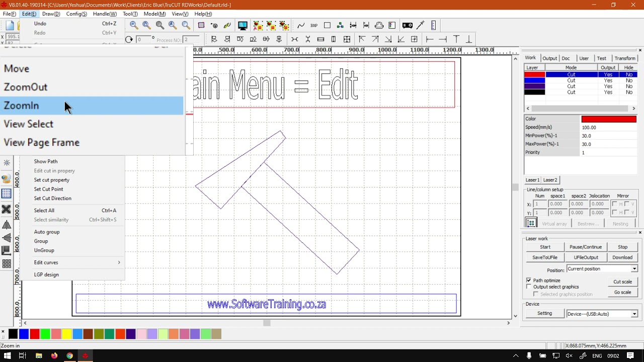Open the Draw menu
The height and width of the screenshot is (362, 644).
[51, 14]
